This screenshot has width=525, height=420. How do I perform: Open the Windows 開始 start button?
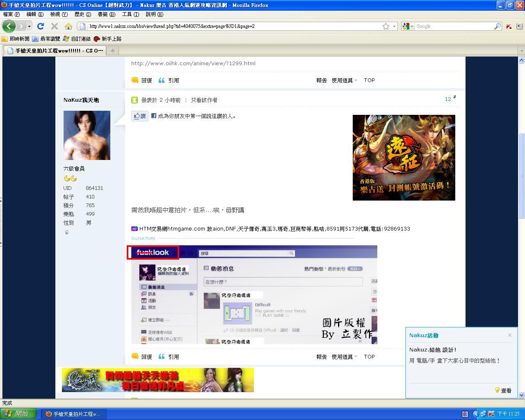point(18,414)
